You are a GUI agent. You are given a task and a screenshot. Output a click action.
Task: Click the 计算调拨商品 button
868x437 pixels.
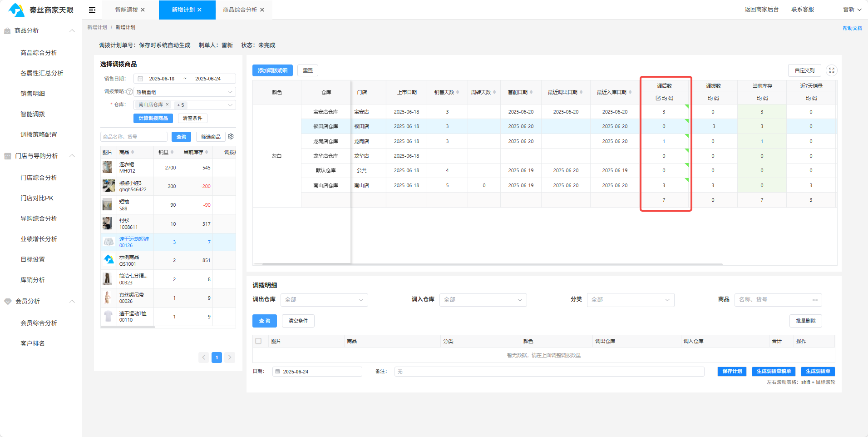(153, 118)
